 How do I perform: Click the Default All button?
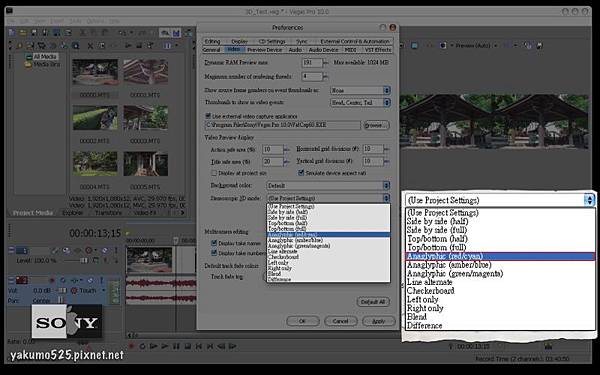pos(373,302)
